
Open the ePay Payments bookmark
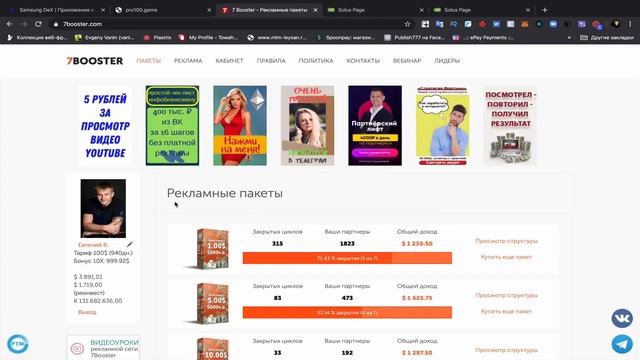(483, 38)
